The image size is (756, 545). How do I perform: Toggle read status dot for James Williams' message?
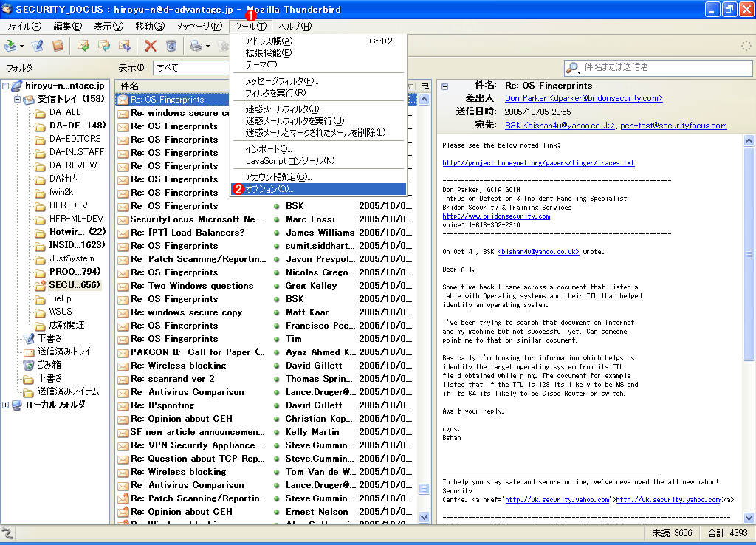point(277,233)
